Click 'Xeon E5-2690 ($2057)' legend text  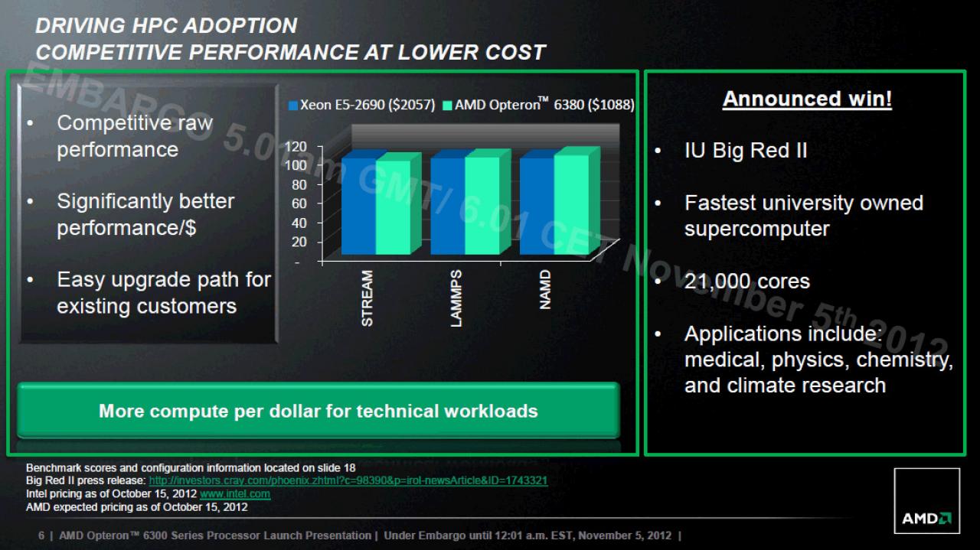[x=368, y=106]
